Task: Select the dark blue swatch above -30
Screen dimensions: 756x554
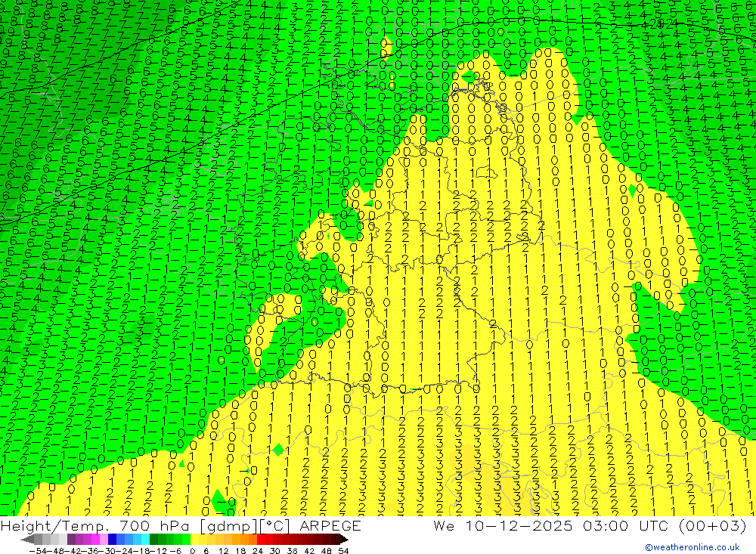Action: point(112,539)
